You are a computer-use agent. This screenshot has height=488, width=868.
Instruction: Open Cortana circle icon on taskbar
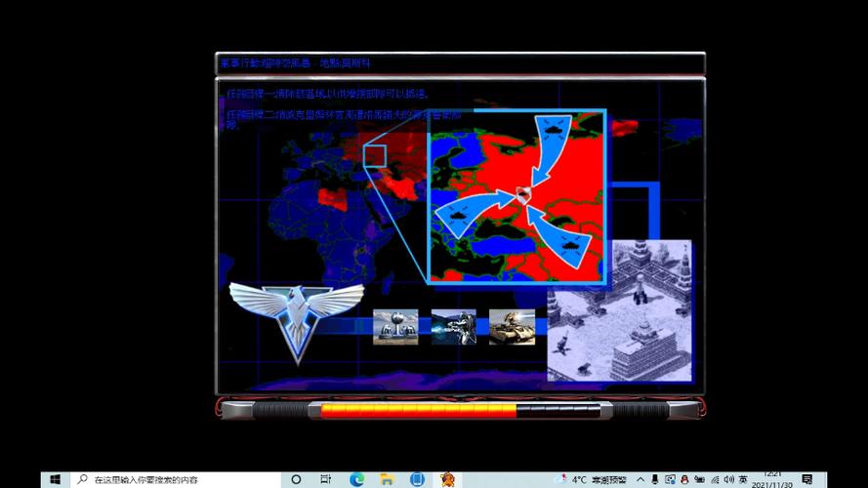[296, 480]
